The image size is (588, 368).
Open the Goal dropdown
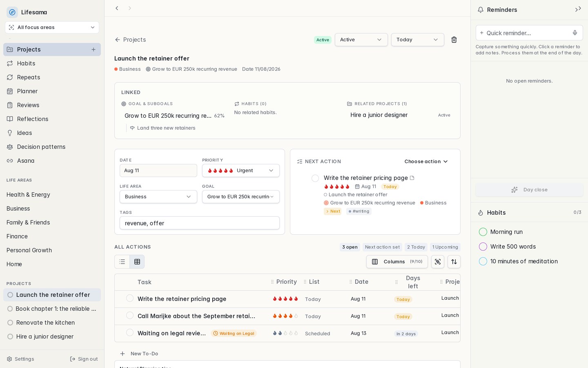[241, 197]
